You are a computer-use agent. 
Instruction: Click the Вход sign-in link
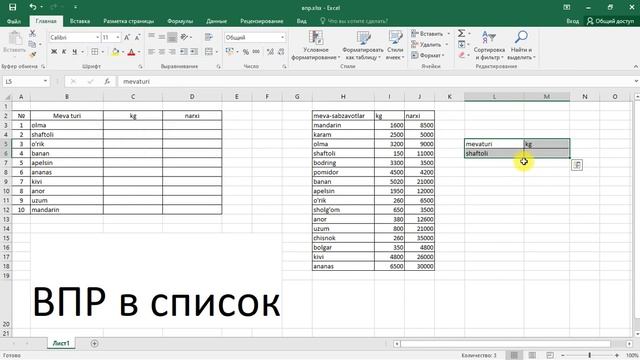(573, 21)
